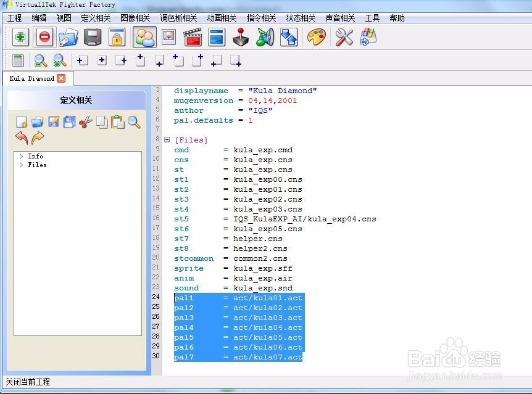Close the Kula Diamond tab
This screenshot has width=532, height=394.
[x=61, y=78]
